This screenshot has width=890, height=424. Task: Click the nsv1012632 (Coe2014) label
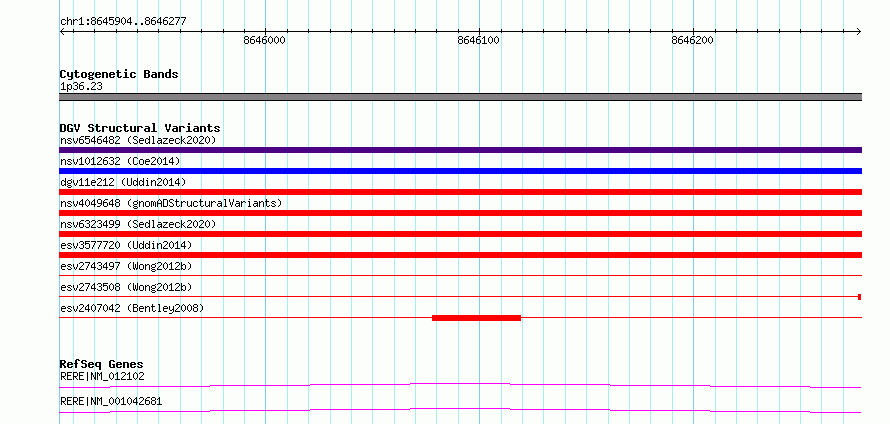120,161
